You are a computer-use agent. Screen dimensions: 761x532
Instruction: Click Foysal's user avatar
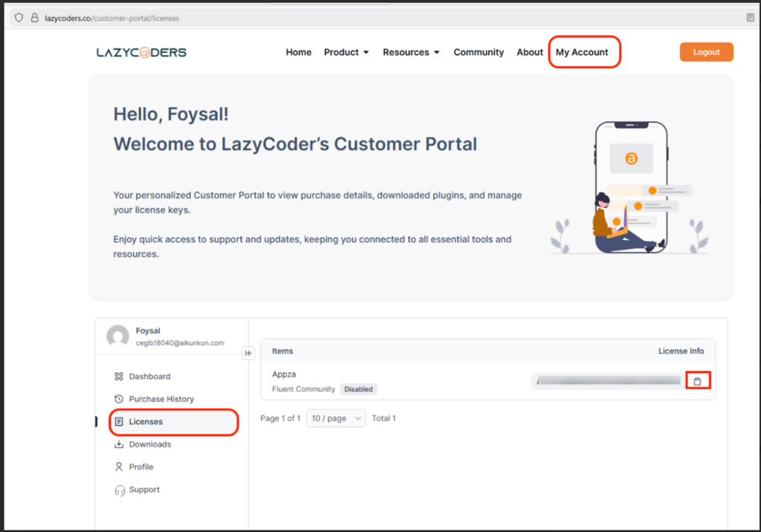117,337
